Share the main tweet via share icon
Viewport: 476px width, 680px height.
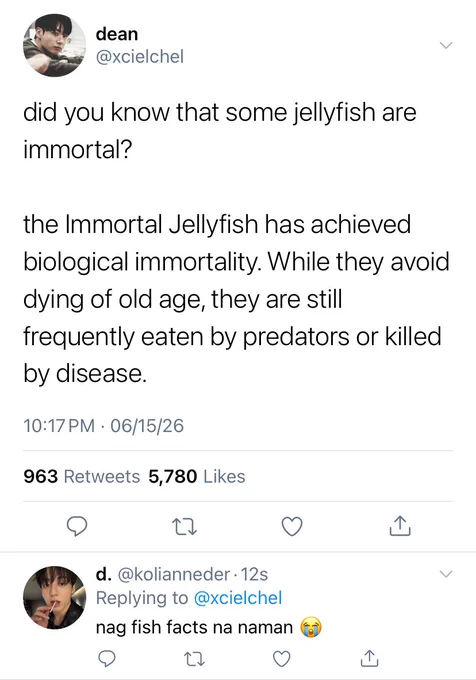[x=399, y=526]
